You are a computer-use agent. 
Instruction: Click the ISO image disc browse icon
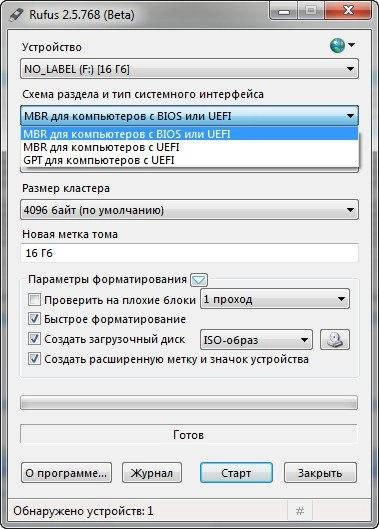pos(334,339)
